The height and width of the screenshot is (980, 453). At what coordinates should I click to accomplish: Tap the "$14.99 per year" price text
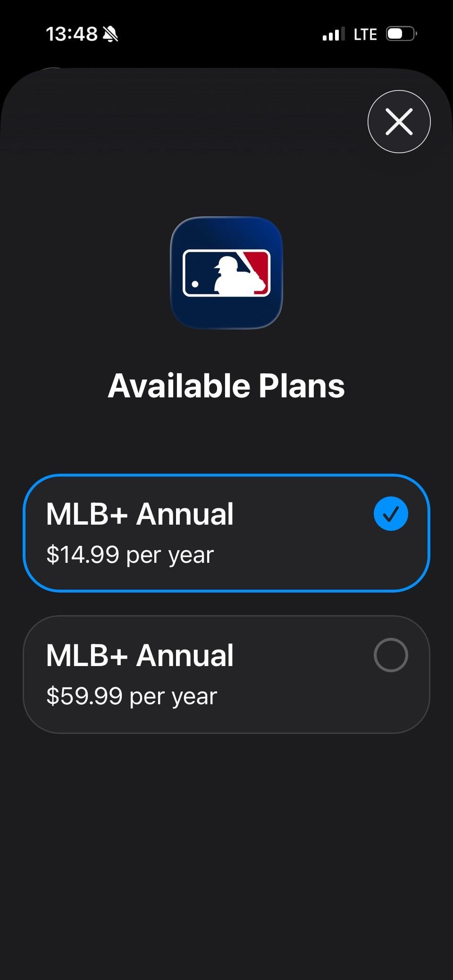click(130, 555)
